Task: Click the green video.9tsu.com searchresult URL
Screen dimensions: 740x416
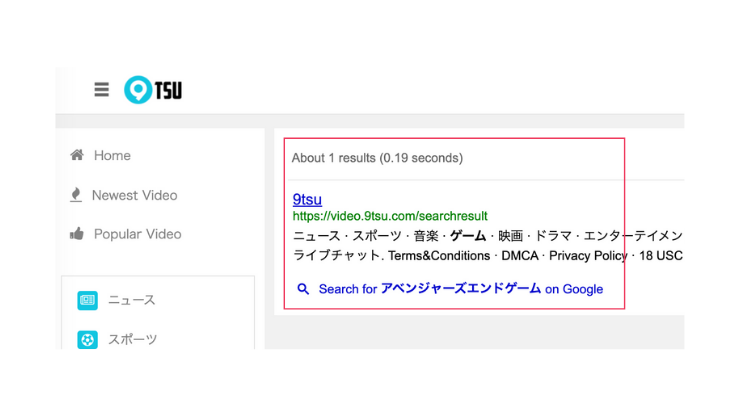Action: click(x=390, y=216)
